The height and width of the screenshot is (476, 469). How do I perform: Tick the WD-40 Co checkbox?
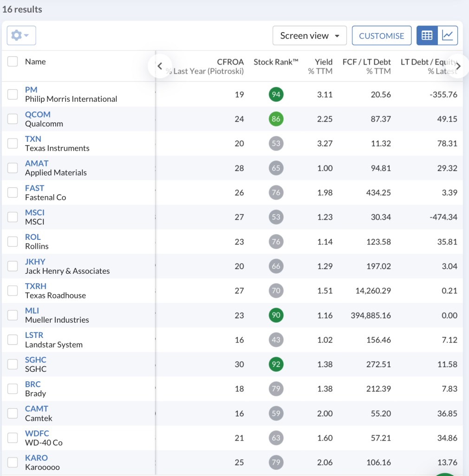pyautogui.click(x=13, y=438)
